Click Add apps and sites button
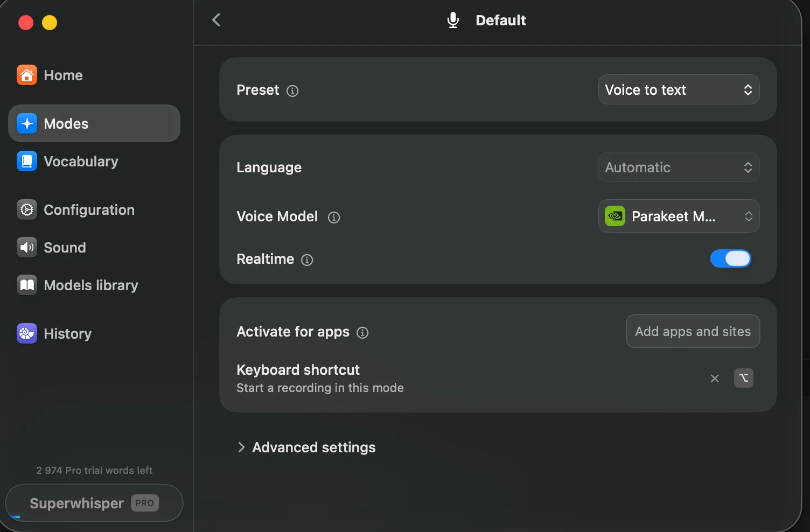This screenshot has height=532, width=810. coord(693,331)
